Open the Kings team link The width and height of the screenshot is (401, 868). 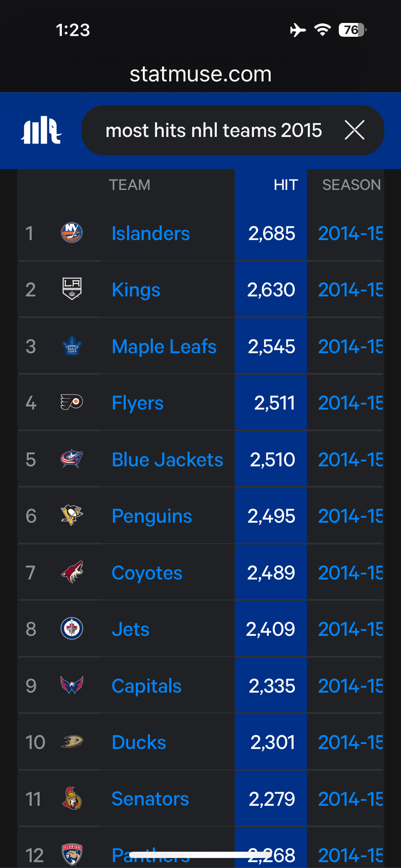click(x=136, y=290)
